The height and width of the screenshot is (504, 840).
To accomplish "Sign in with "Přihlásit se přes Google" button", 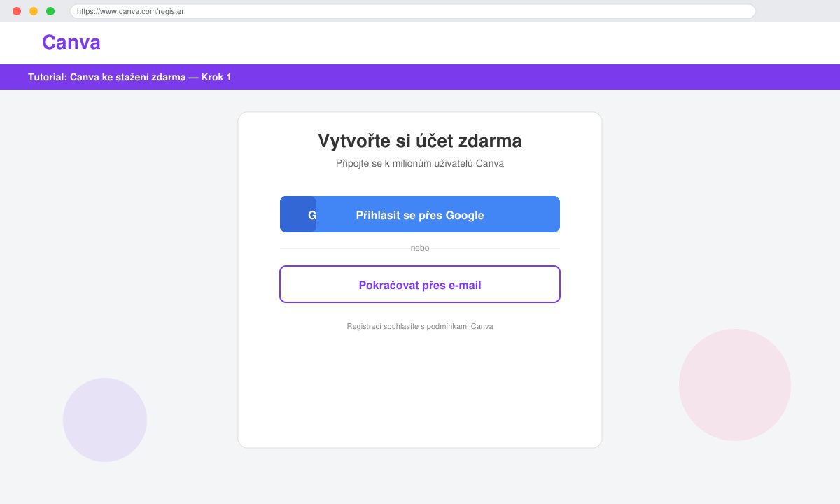I will pyautogui.click(x=420, y=214).
